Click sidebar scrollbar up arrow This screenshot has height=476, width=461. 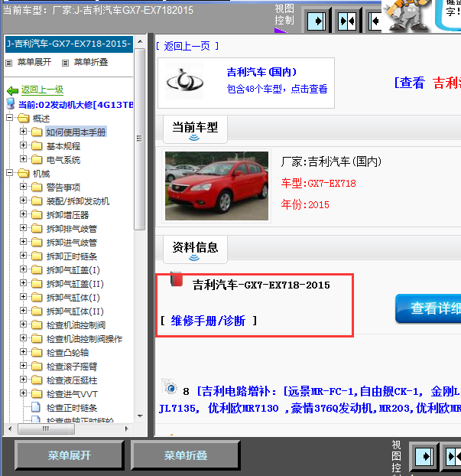[x=140, y=41]
